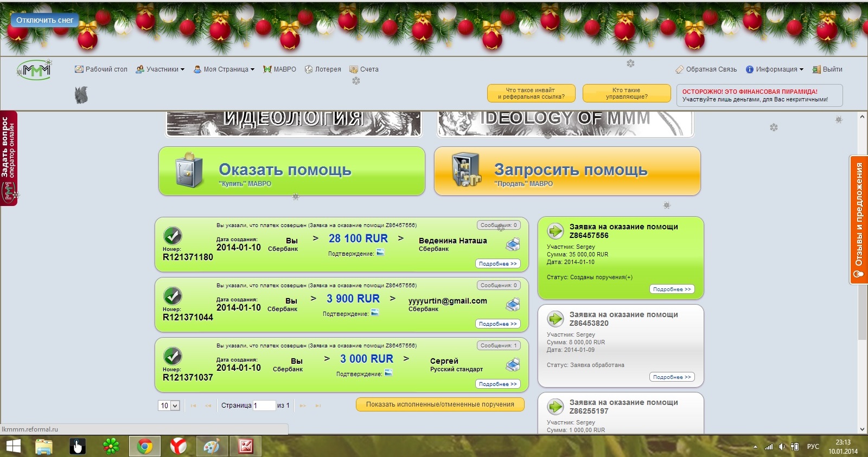Viewport: 868px width, 457px height.
Task: Click printer icon for yyyyurtin@gmail.com order
Action: tap(513, 305)
